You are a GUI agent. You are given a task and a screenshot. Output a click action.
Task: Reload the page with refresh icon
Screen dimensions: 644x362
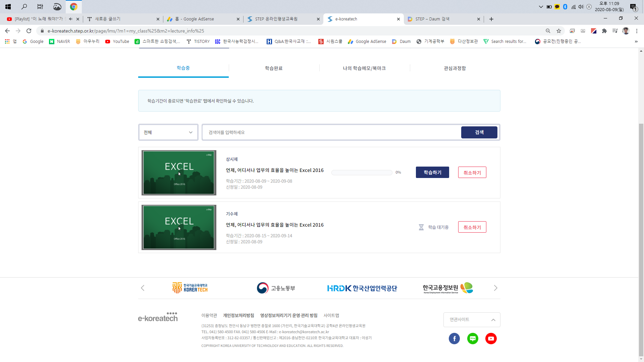[x=29, y=31]
